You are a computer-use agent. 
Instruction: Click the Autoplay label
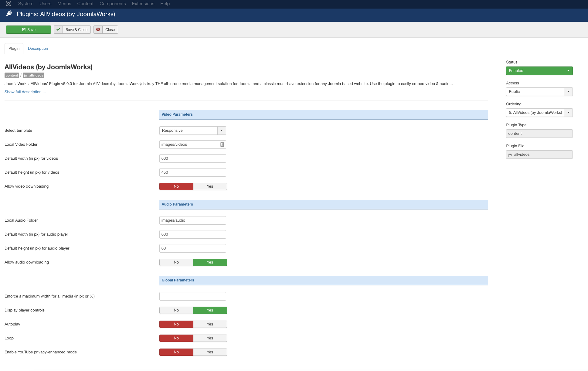(x=12, y=324)
